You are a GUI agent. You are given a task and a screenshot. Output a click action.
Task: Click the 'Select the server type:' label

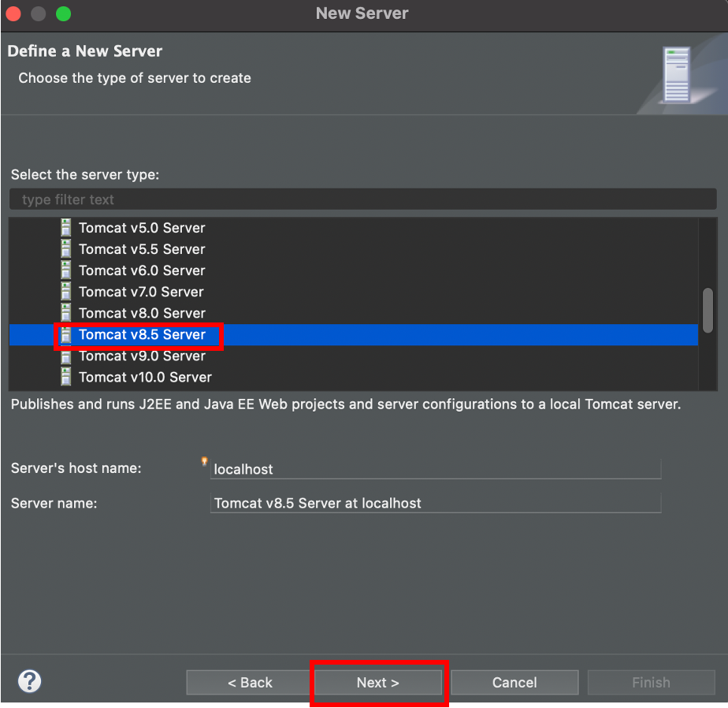tap(85, 175)
